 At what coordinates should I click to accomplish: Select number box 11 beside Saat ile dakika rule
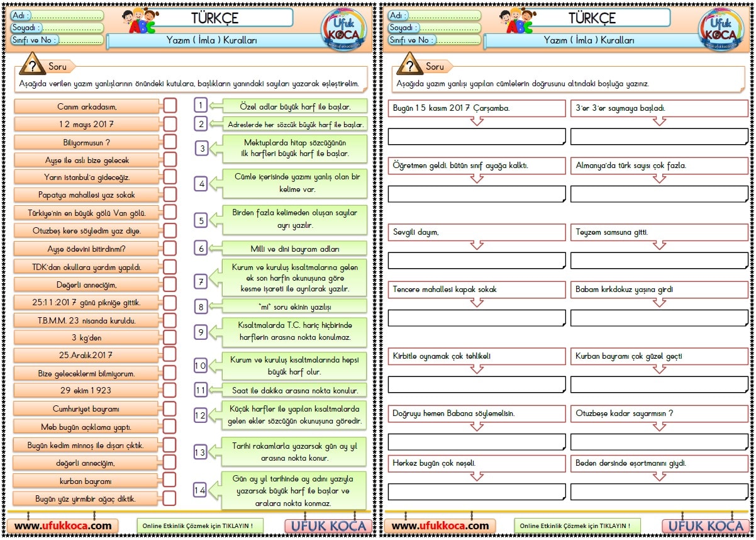tap(201, 390)
